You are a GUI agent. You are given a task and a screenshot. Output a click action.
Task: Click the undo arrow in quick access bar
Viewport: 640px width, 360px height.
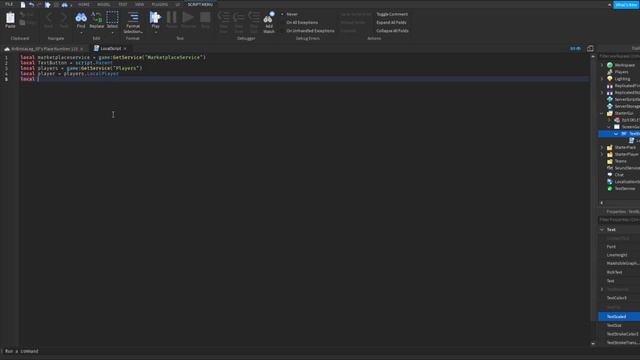[x=31, y=4]
